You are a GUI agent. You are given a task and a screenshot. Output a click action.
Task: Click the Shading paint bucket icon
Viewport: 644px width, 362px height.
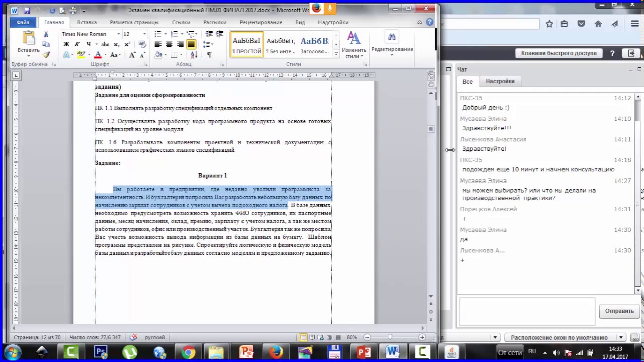pos(158,55)
